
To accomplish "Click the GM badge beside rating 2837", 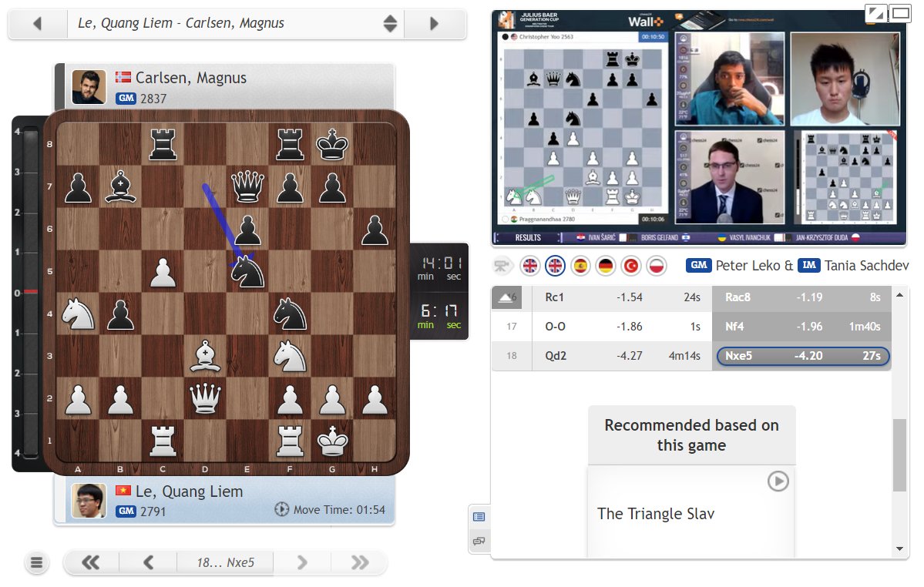I will tap(126, 99).
